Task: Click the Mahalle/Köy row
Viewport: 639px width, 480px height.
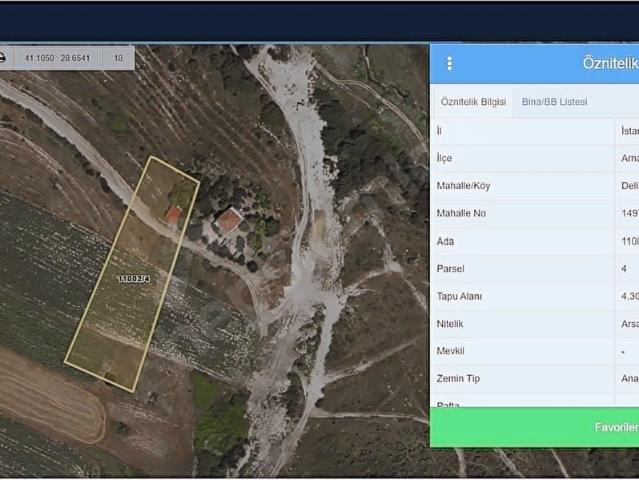Action: click(x=535, y=186)
